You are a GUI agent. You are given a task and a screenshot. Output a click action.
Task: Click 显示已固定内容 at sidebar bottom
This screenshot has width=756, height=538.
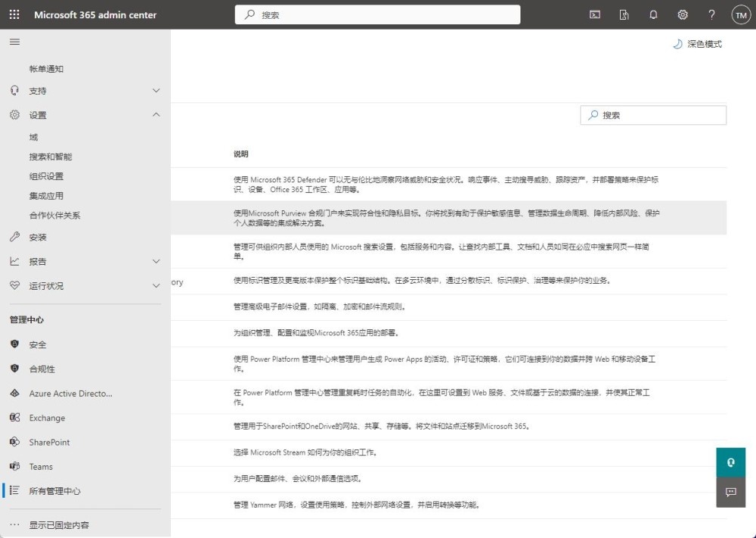pos(59,525)
